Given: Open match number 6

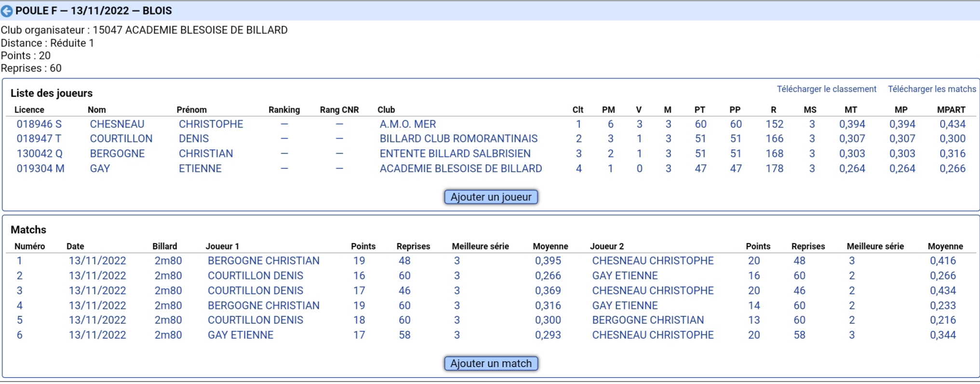Looking at the screenshot, I should point(19,335).
